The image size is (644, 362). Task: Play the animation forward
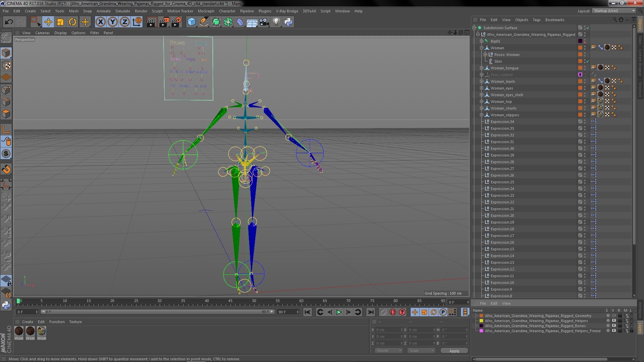339,312
